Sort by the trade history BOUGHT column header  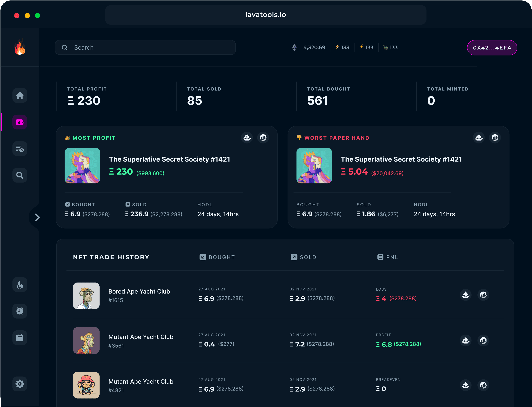(x=217, y=257)
